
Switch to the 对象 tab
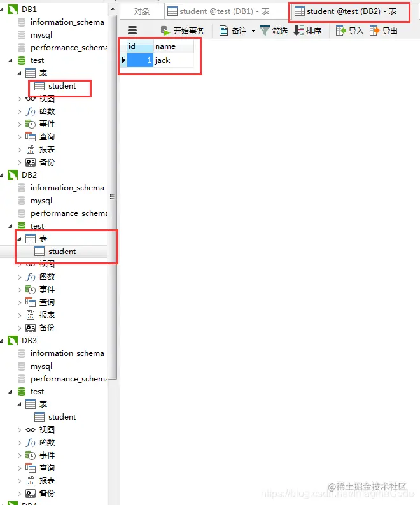(142, 11)
